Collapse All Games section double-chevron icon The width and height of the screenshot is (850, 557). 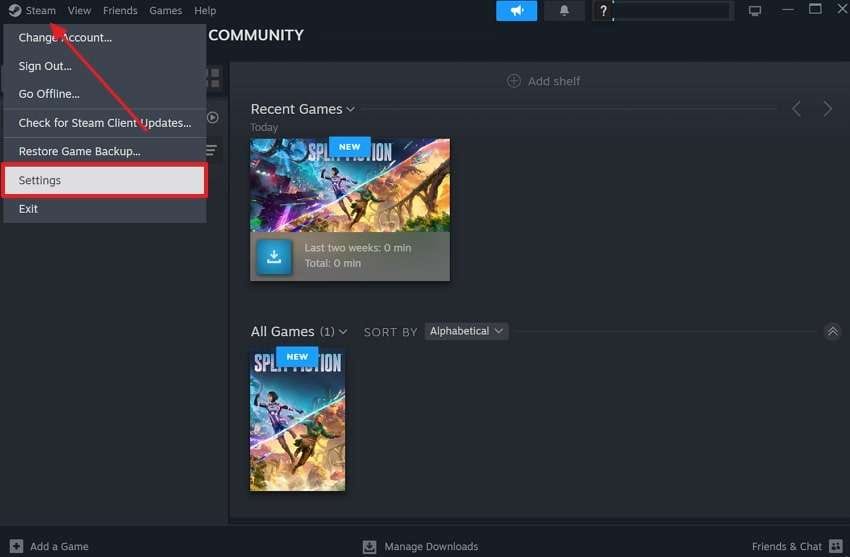[832, 331]
